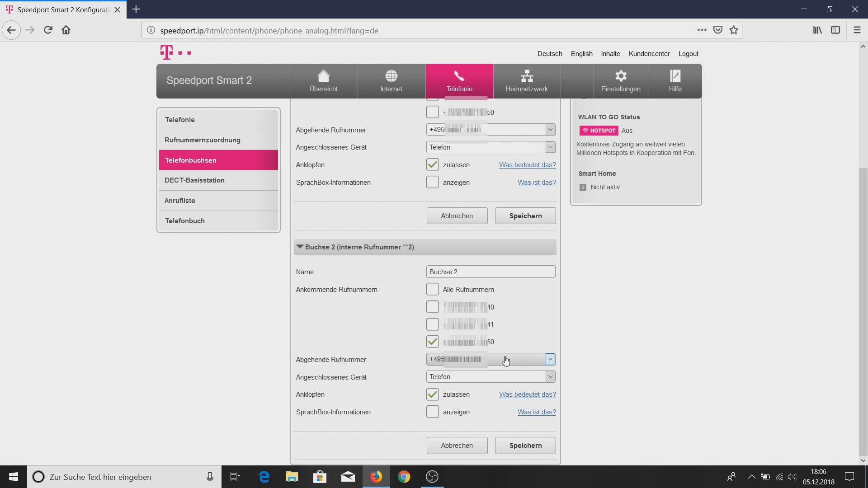Reload the current page

[x=48, y=30]
